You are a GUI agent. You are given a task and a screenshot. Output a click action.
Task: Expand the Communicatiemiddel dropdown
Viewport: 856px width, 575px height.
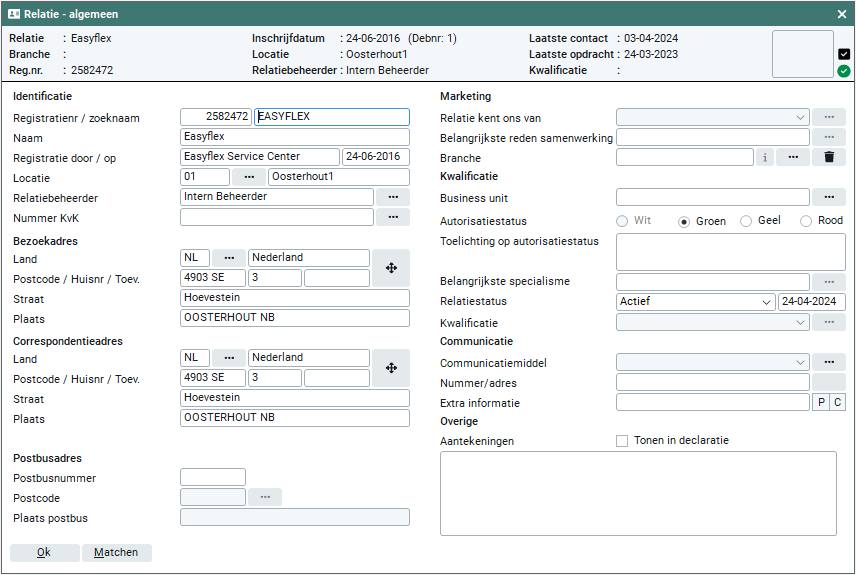(x=800, y=362)
